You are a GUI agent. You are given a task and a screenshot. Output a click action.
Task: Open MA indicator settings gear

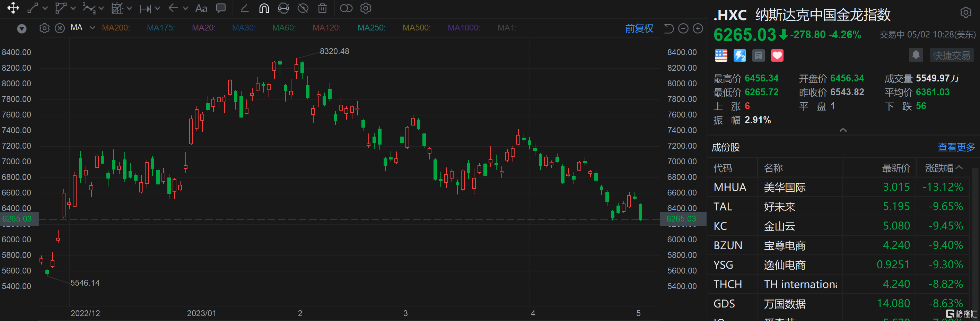tap(44, 28)
